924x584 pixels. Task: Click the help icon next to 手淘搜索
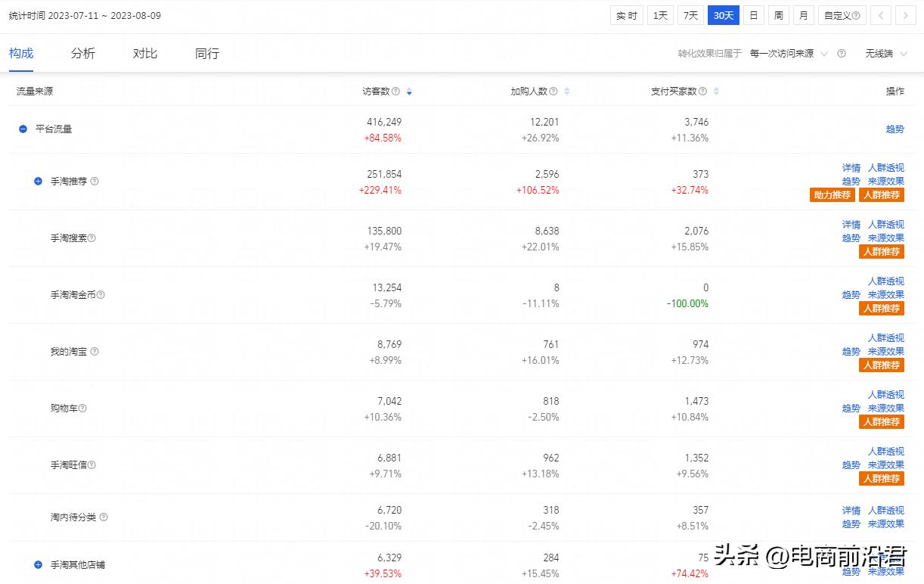(x=91, y=238)
